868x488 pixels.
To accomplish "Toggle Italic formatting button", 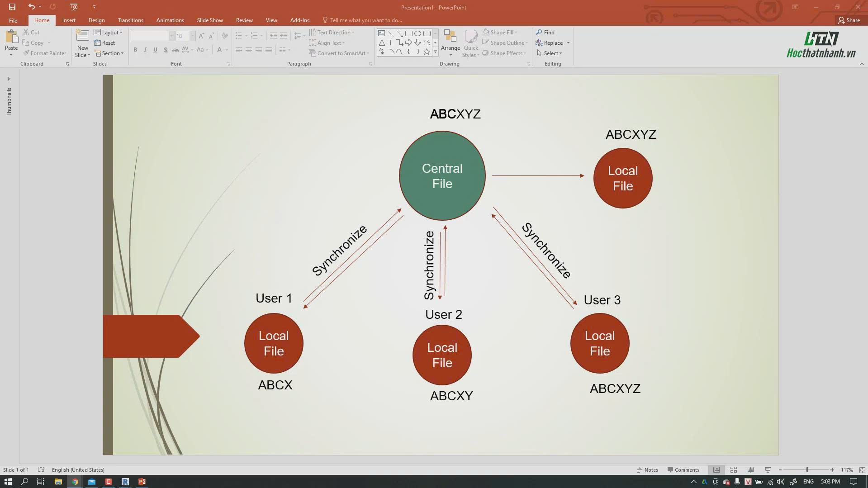I will 145,50.
